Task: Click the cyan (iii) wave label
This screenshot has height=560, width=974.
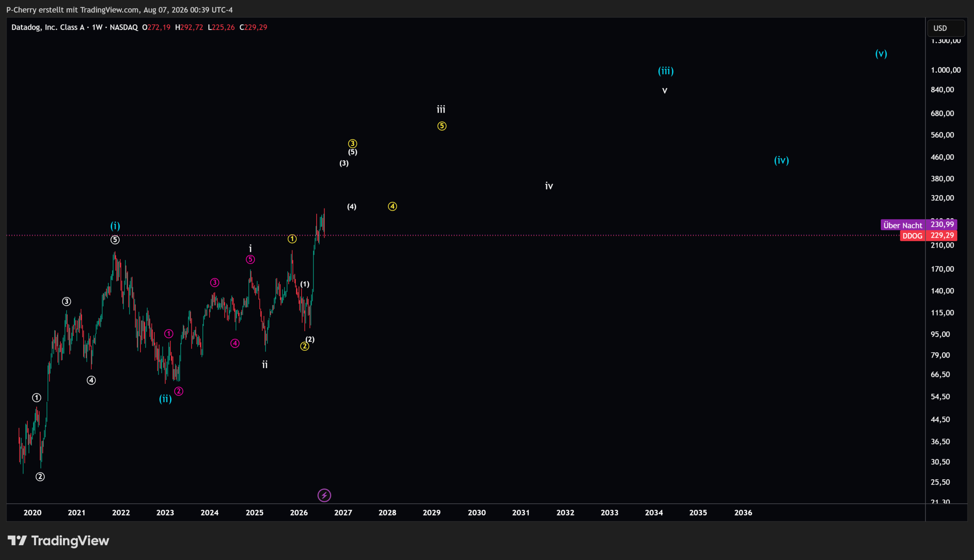Action: pyautogui.click(x=665, y=71)
